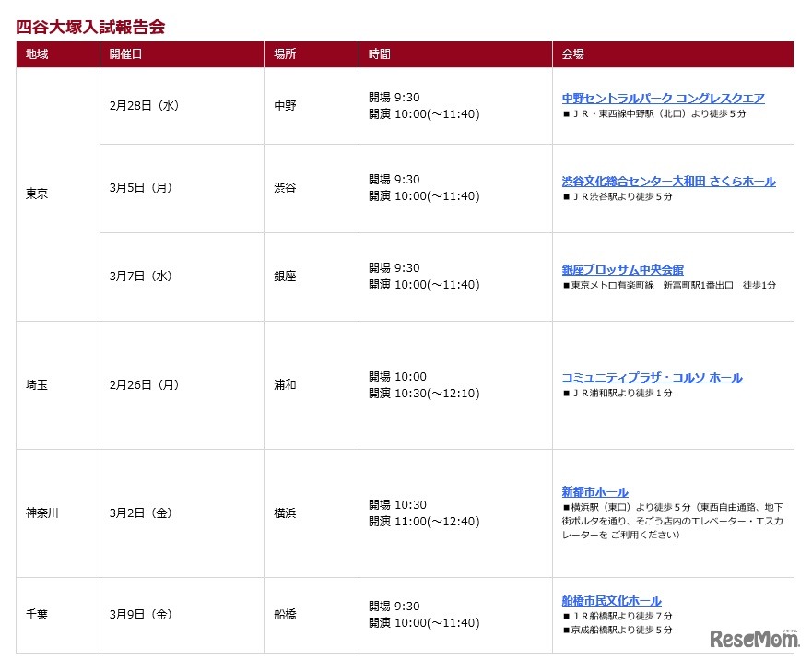Open the 船橋市民文化ホール link
The width and height of the screenshot is (812, 660).
tap(612, 600)
